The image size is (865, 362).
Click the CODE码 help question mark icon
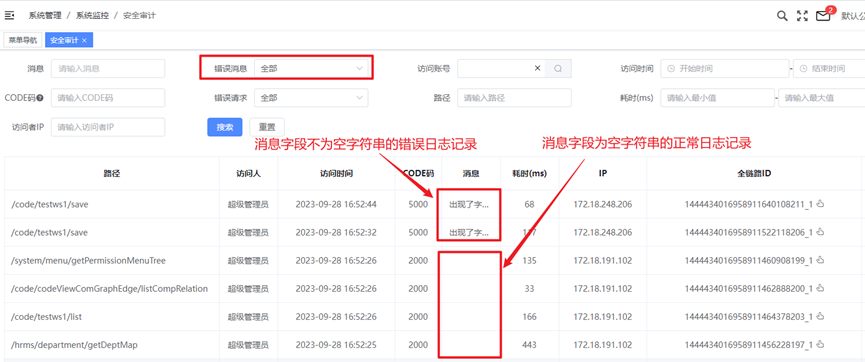click(40, 98)
